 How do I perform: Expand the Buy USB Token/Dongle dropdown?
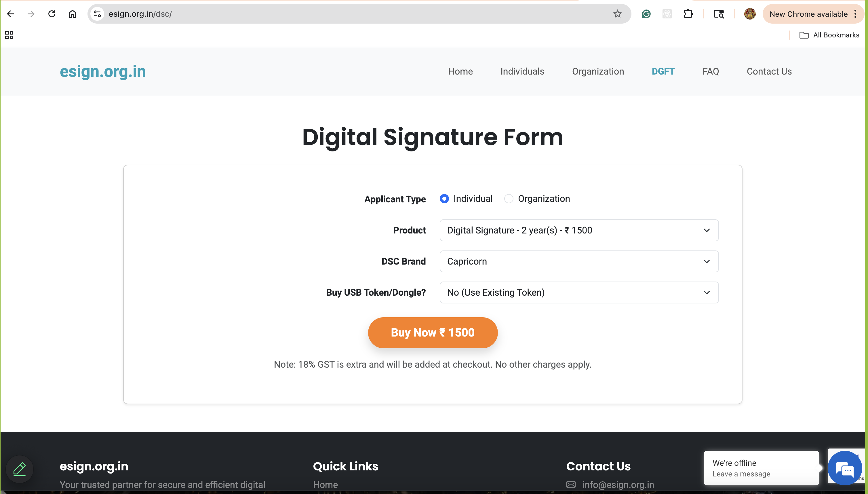coord(579,292)
